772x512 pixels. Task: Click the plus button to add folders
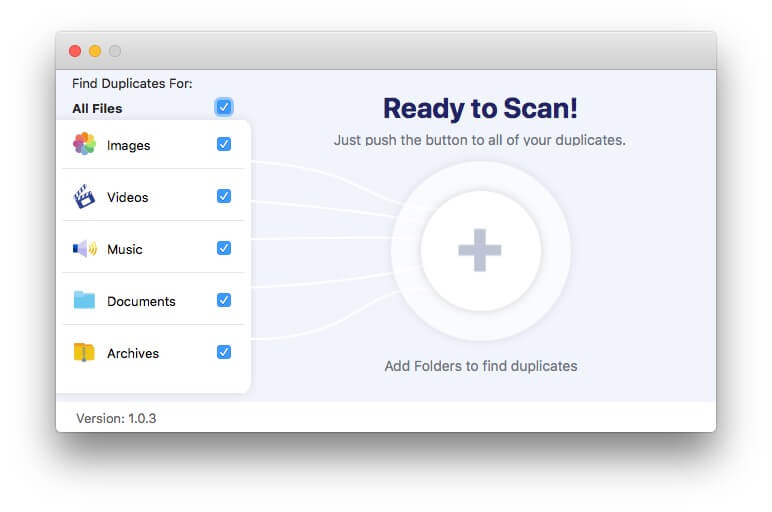tap(480, 250)
